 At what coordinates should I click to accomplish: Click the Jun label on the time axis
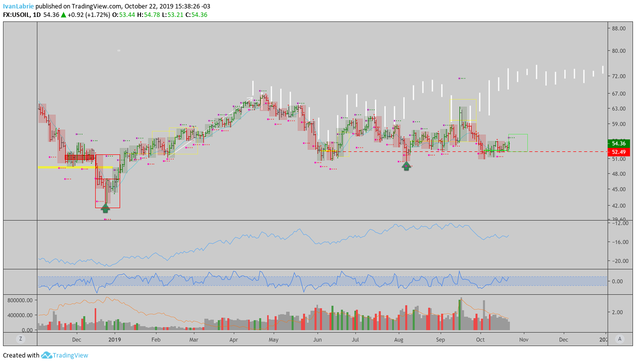317,340
